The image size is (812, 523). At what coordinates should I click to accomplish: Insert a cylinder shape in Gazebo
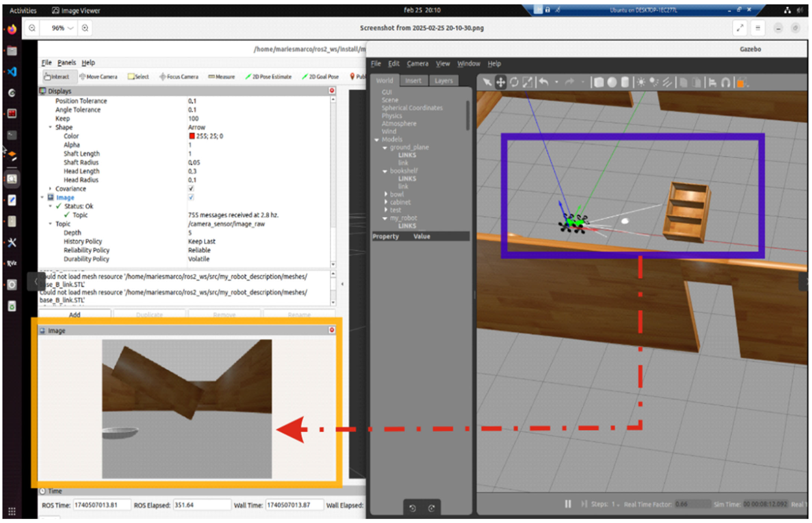click(x=625, y=83)
